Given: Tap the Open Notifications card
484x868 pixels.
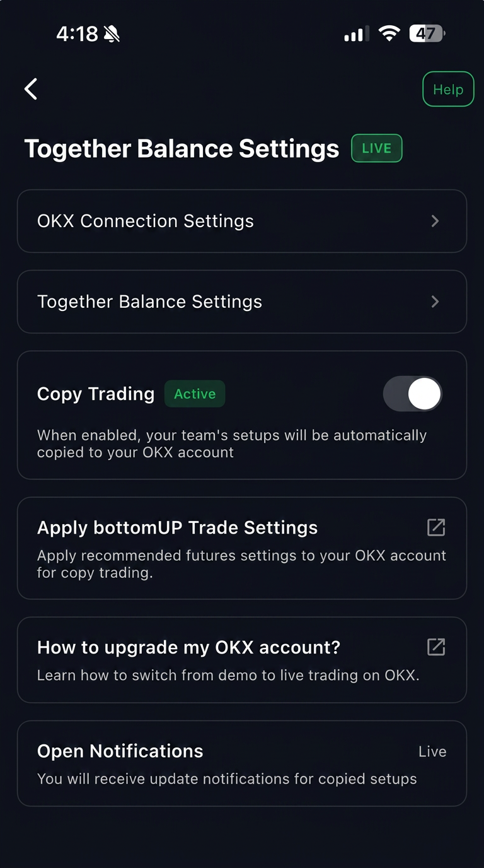Looking at the screenshot, I should click(241, 763).
